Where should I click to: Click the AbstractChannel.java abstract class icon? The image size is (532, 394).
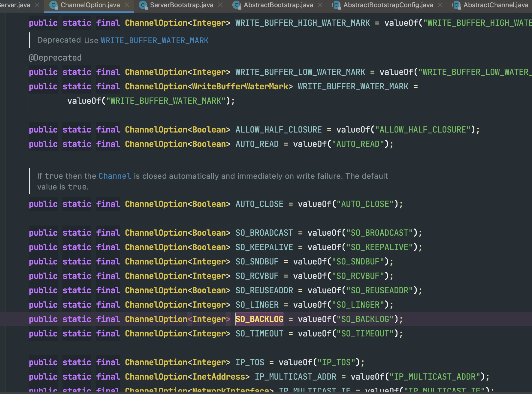(x=457, y=5)
